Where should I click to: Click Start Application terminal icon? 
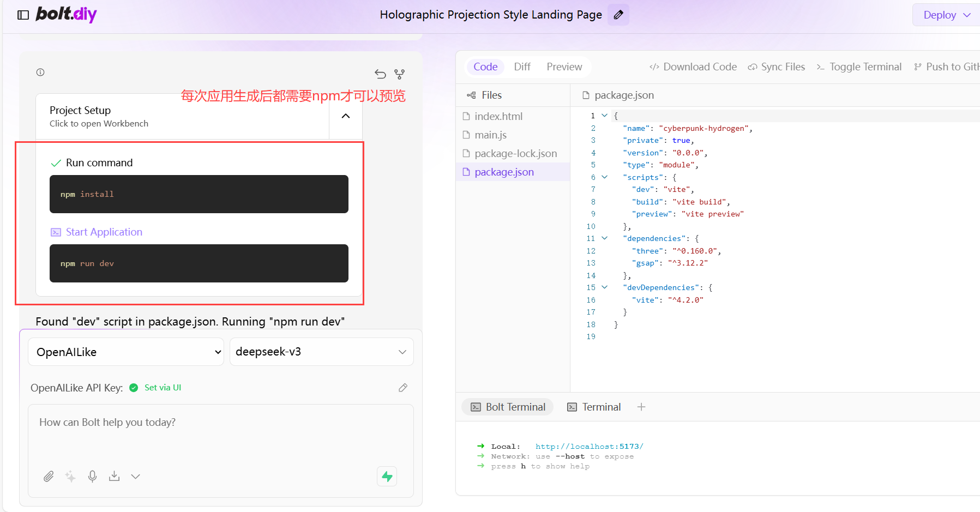[x=56, y=232]
